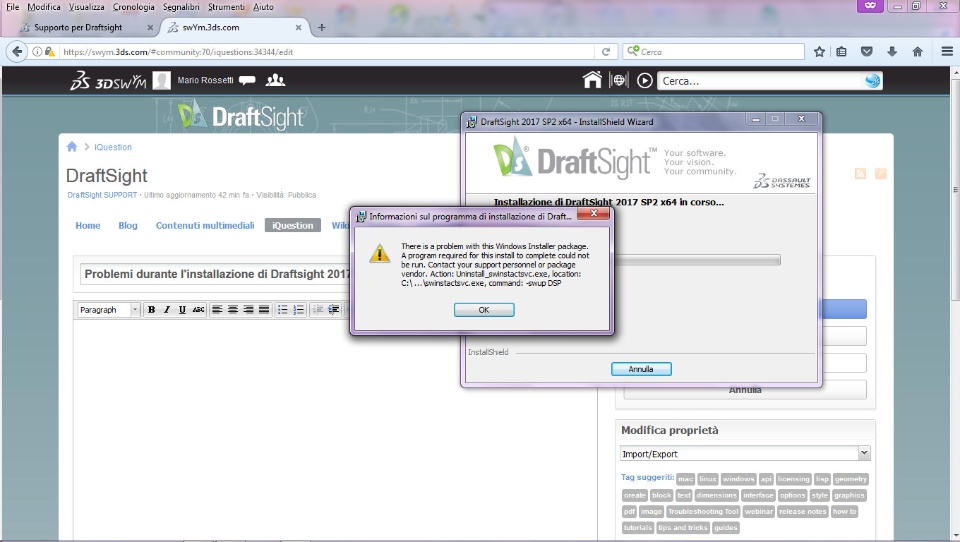Align text left in the editor
This screenshot has height=542, width=960.
coord(217,310)
